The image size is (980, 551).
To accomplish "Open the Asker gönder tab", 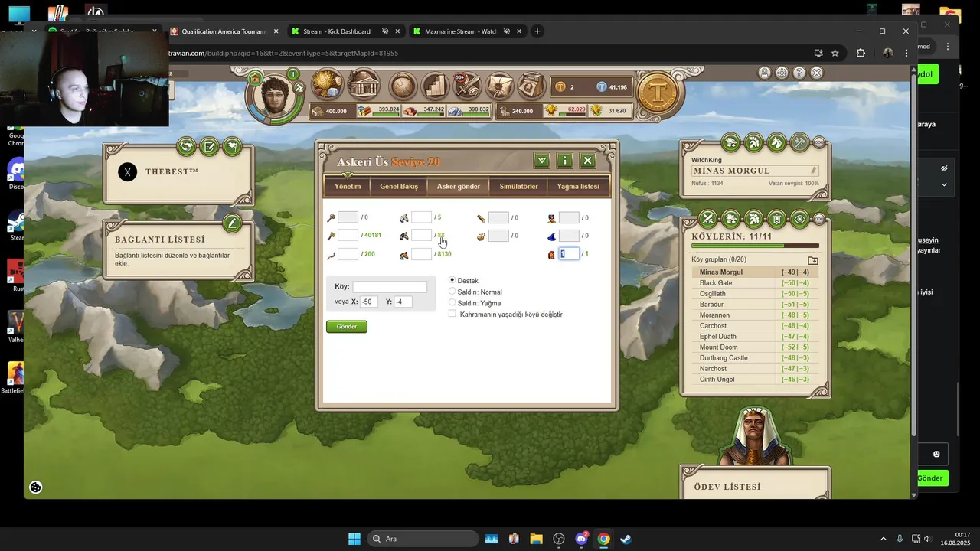I will 459,186.
